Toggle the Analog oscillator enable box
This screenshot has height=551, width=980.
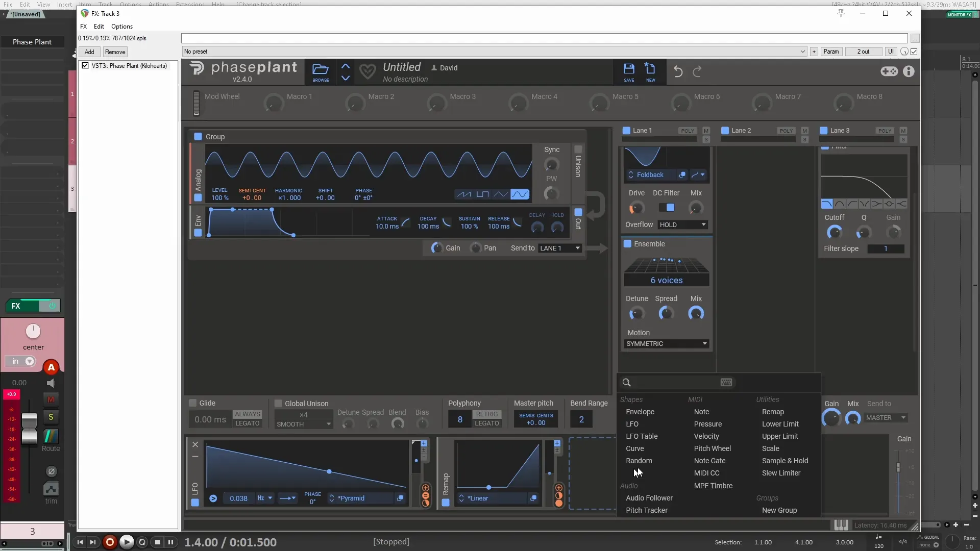(x=198, y=197)
